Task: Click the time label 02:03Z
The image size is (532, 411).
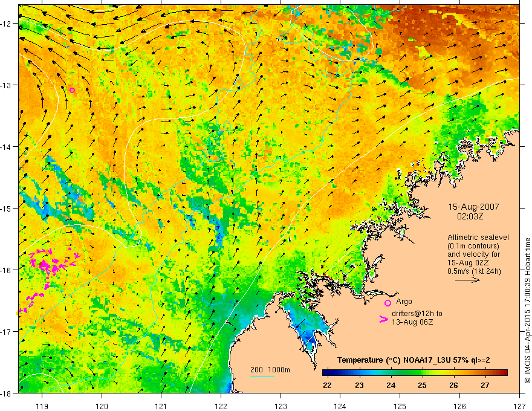Action: pyautogui.click(x=470, y=216)
